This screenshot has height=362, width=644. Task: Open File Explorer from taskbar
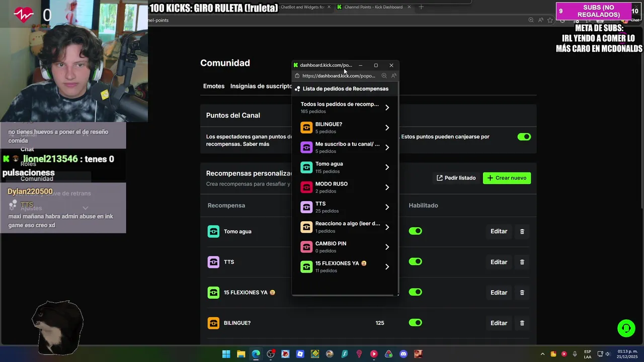click(x=241, y=354)
